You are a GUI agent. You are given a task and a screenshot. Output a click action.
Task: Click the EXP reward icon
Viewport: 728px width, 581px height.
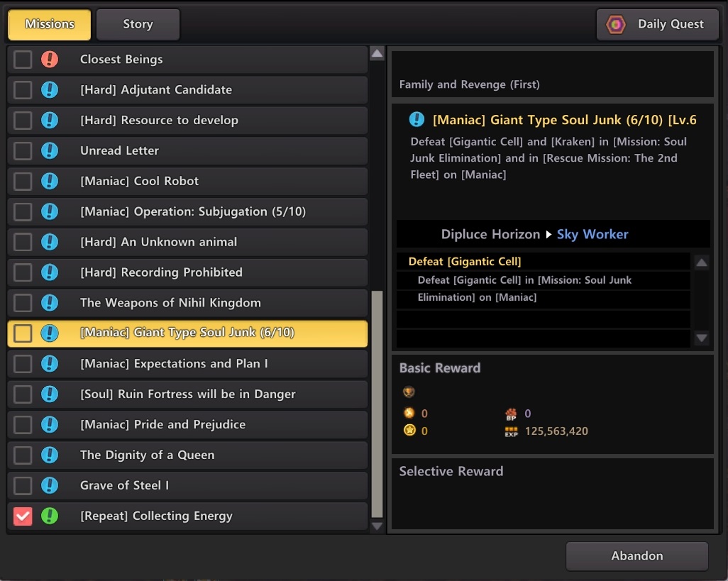tap(511, 431)
